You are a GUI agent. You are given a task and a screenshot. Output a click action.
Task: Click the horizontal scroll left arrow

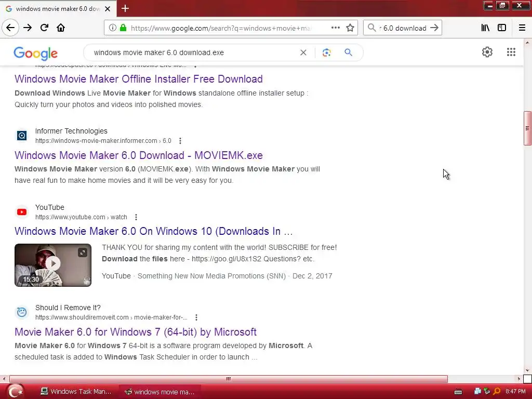(4, 379)
